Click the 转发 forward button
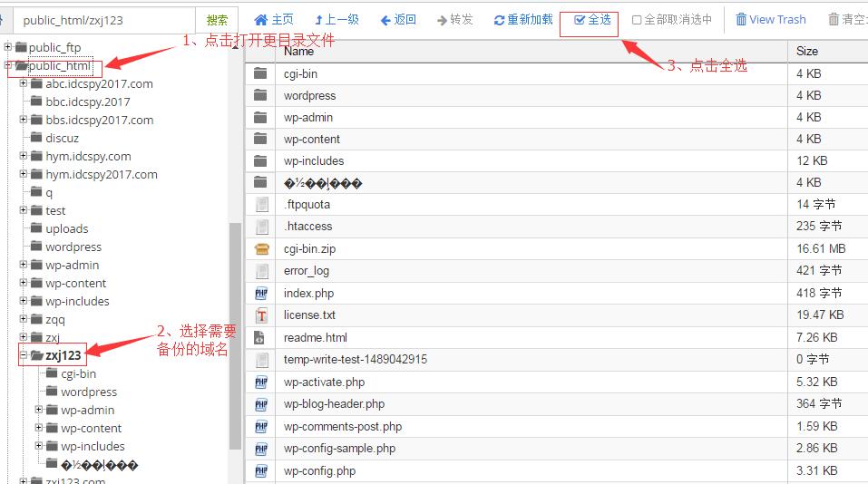 454,19
